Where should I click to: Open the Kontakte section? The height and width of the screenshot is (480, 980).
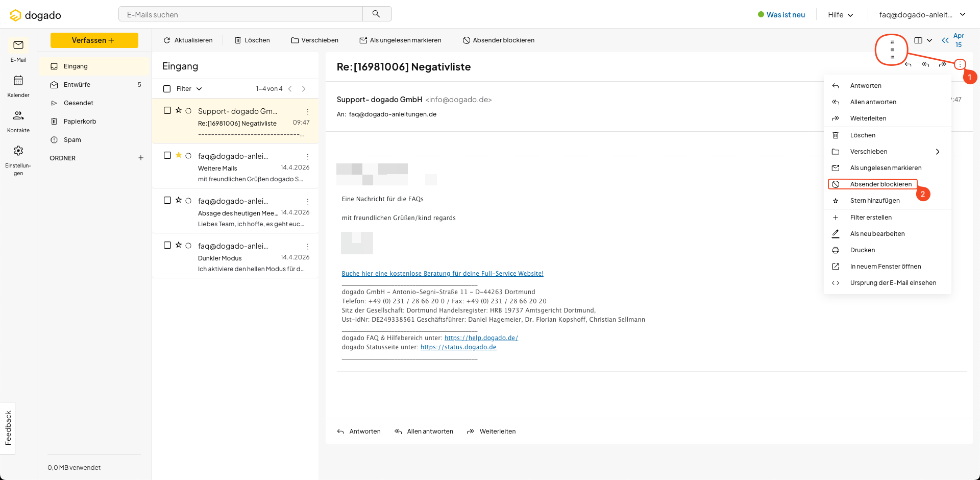coord(18,121)
